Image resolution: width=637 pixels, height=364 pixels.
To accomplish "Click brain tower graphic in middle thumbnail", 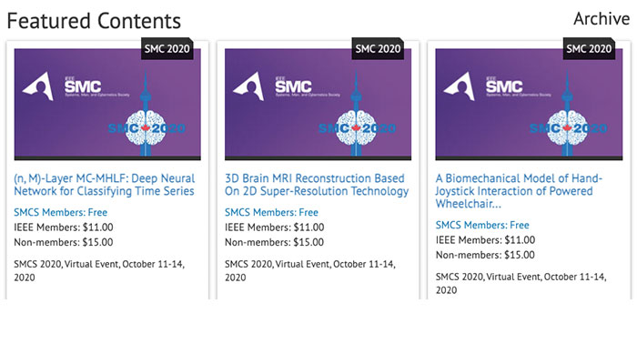I will pos(357,116).
